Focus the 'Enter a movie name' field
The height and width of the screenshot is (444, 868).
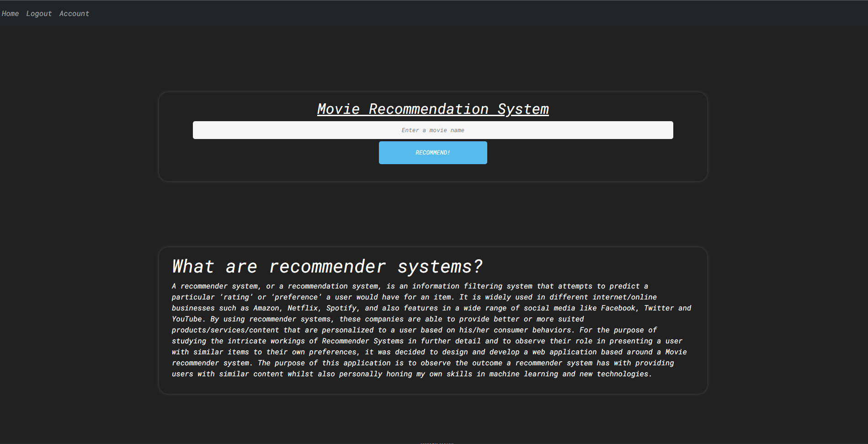pos(432,130)
